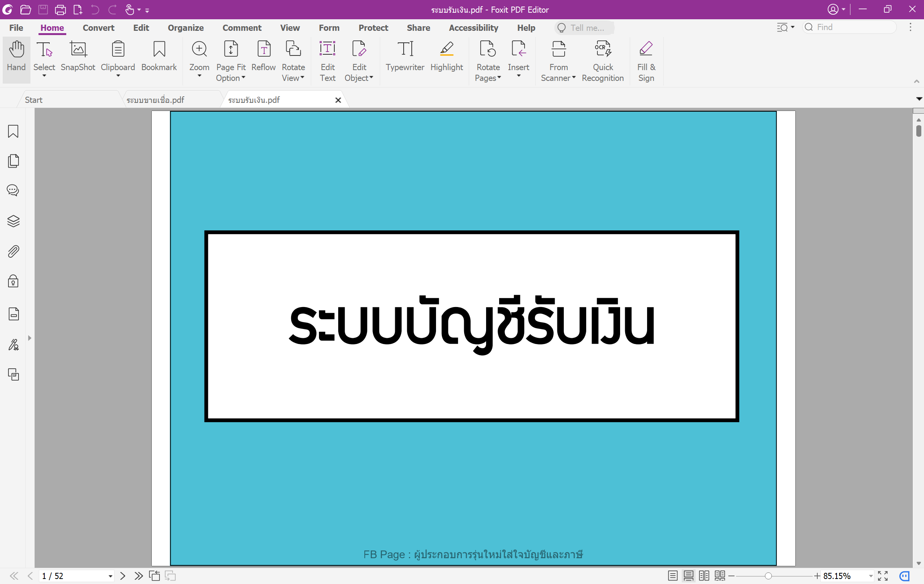
Task: Open Rotate Pages dropdown
Action: 488,61
